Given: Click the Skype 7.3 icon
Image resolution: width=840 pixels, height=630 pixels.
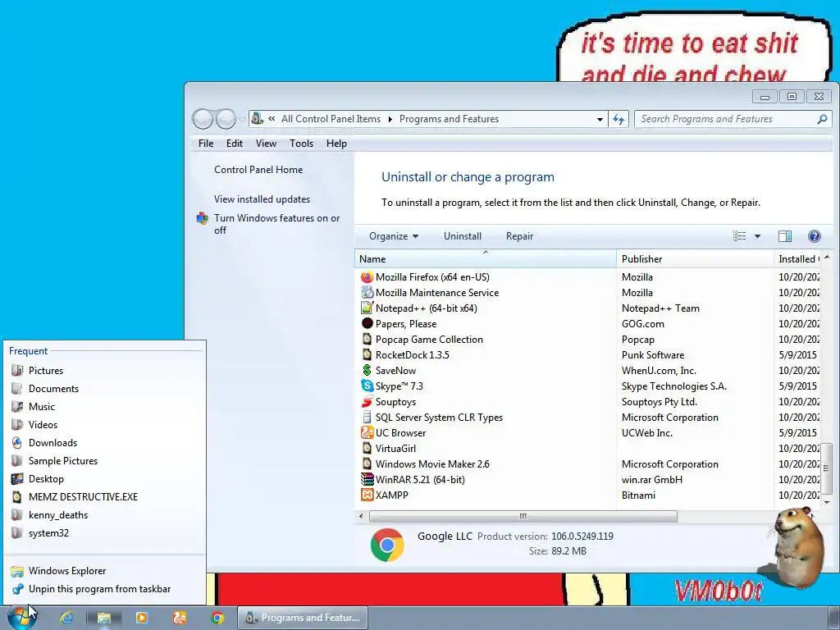Looking at the screenshot, I should pos(367,386).
